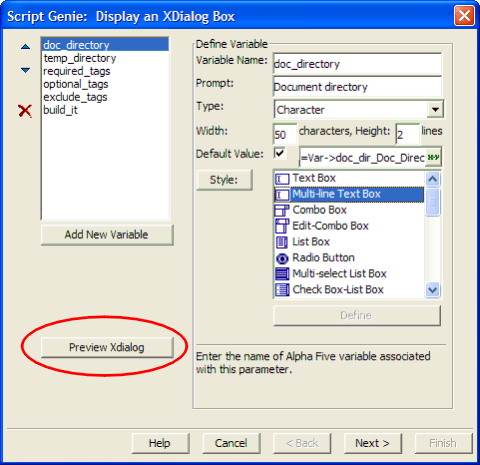Toggle the Default Value checkbox
The height and width of the screenshot is (465, 480).
[279, 153]
